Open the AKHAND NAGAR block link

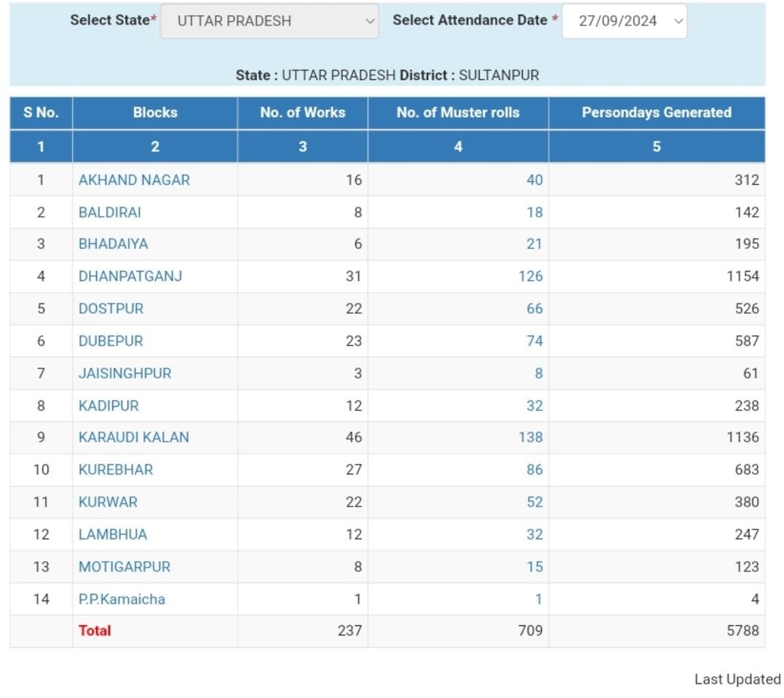[x=134, y=180]
